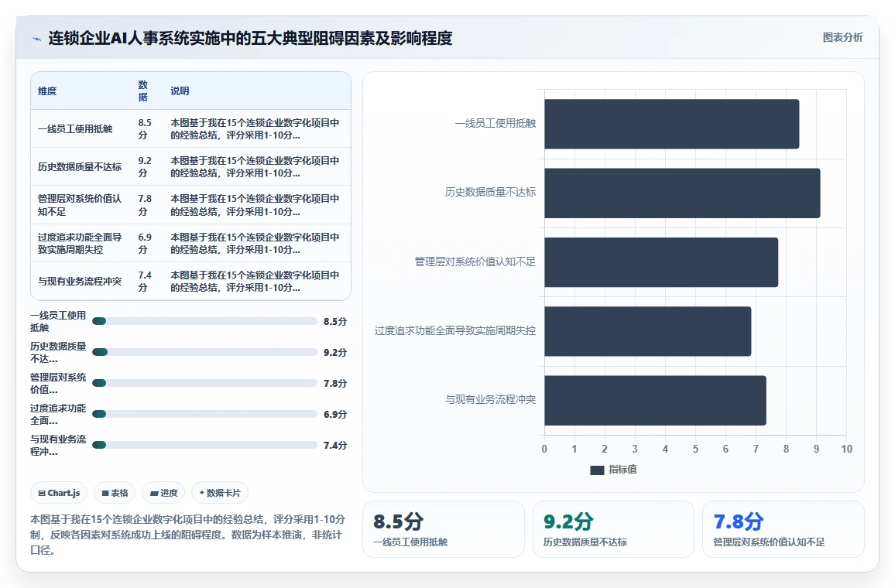Click the 7.4分 value in the table

pos(145,281)
